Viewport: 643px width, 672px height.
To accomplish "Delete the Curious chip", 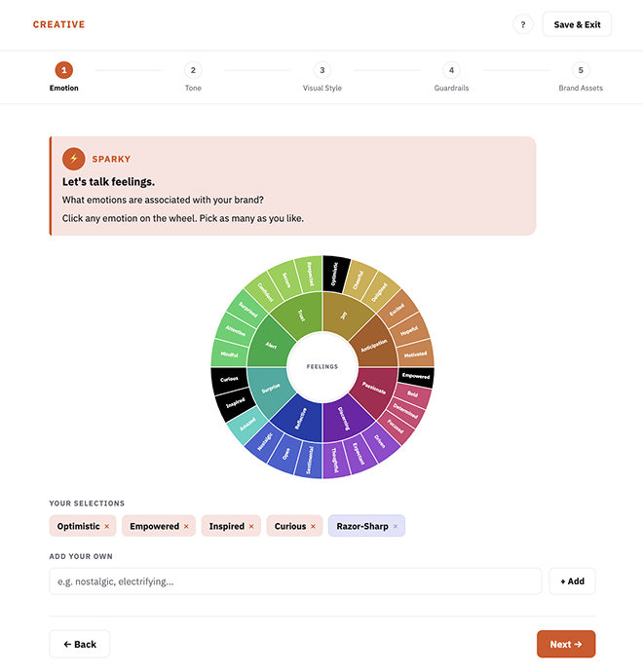I will pos(313,526).
